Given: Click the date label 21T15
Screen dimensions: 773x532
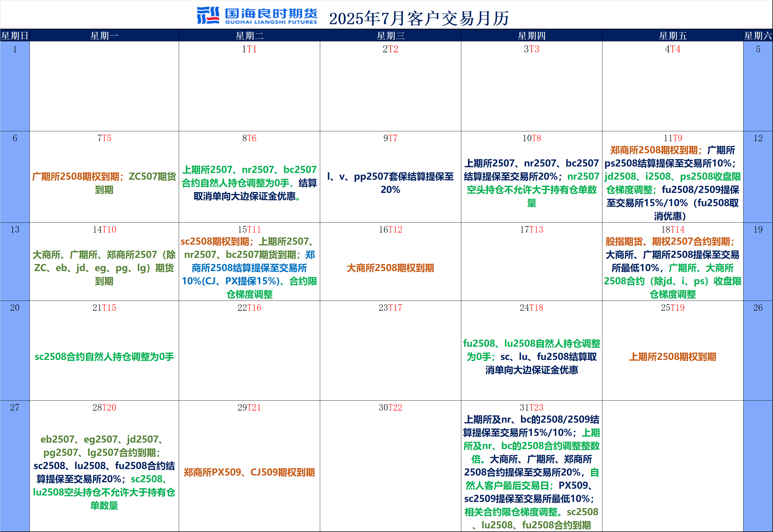Looking at the screenshot, I should [104, 308].
